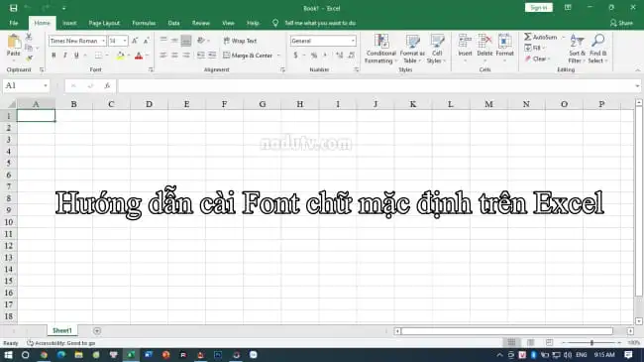The image size is (644, 362).
Task: Click the Borders icon
Action: (98, 56)
